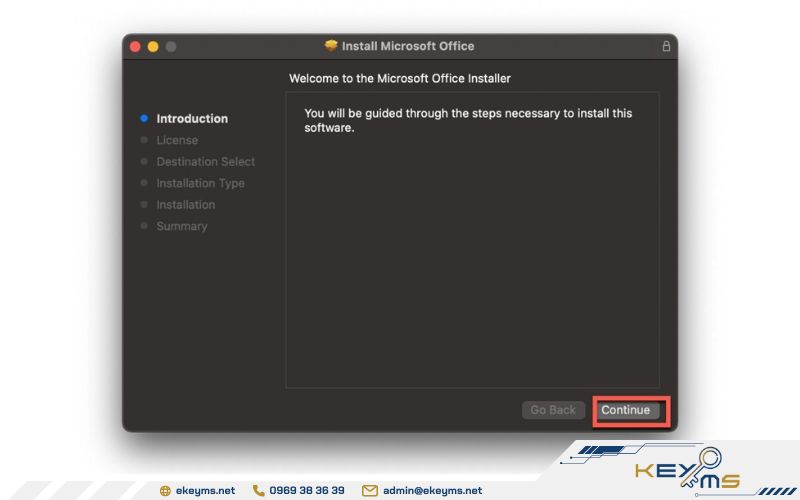Image resolution: width=800 pixels, height=500 pixels.
Task: Close the installer with the red button
Action: (x=135, y=46)
